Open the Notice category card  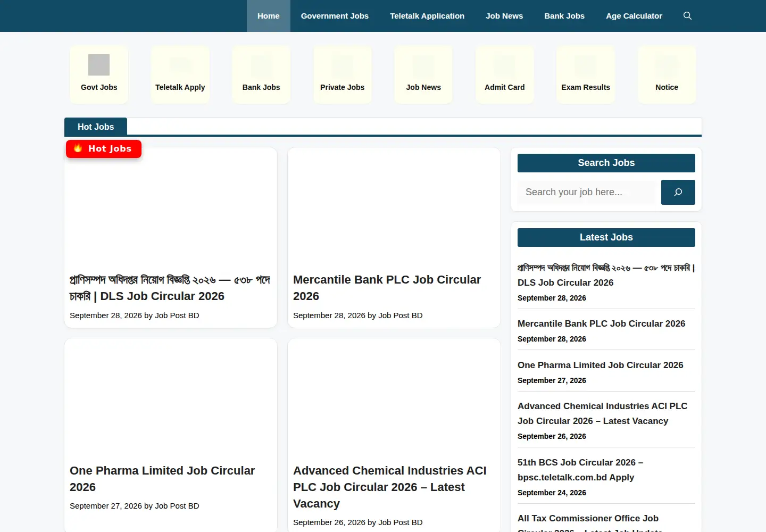coord(667,74)
